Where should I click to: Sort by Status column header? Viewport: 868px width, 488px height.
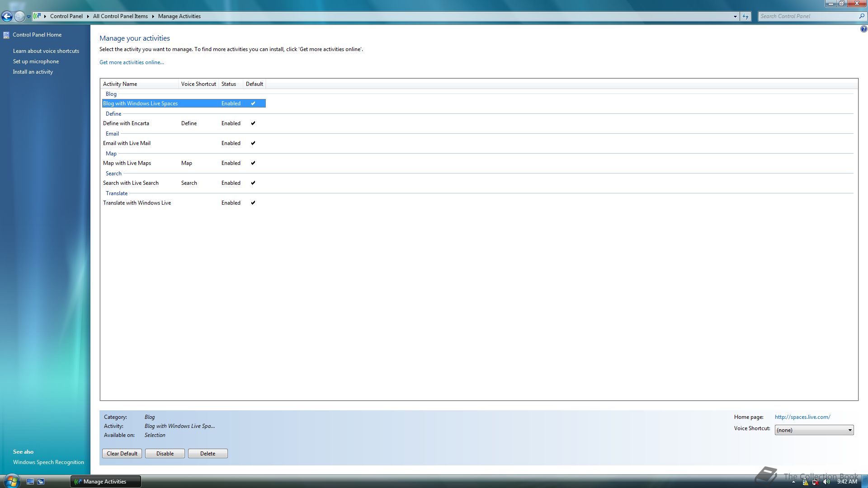pyautogui.click(x=231, y=84)
